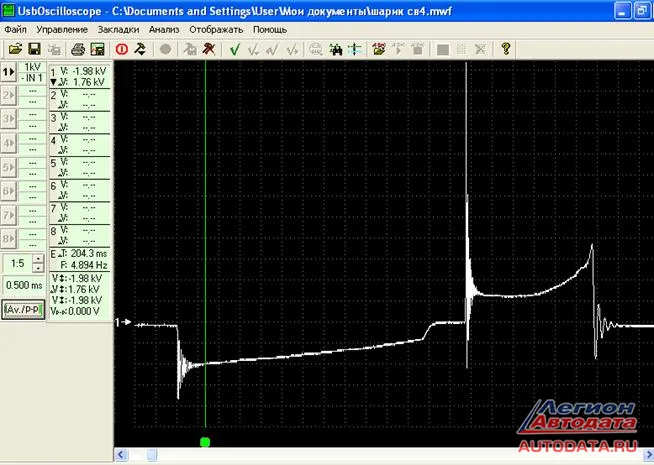Click the 1:5 zoom ratio value

click(18, 263)
